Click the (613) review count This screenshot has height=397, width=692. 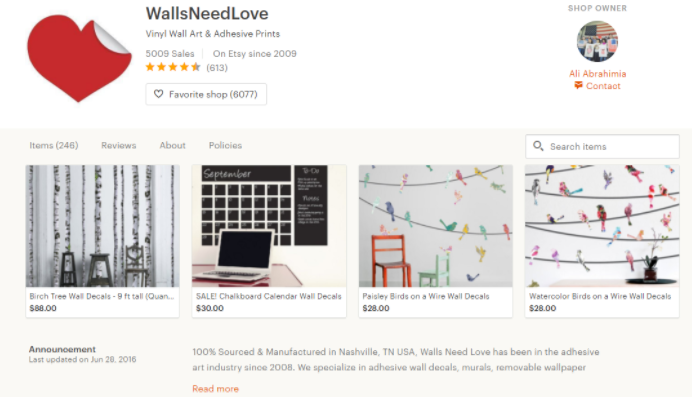click(x=217, y=67)
